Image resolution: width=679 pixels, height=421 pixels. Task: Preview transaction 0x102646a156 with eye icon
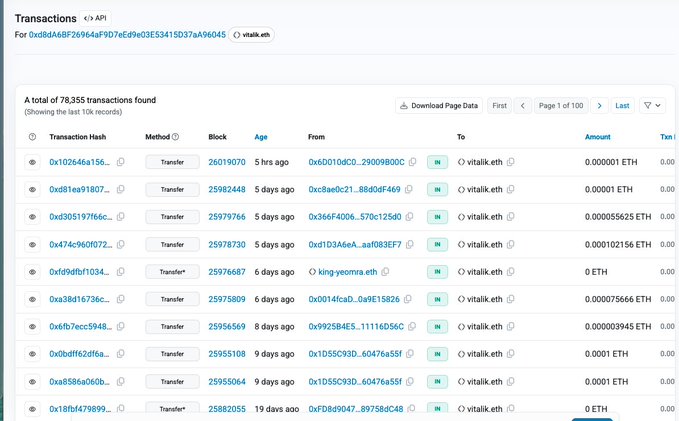pyautogui.click(x=32, y=162)
